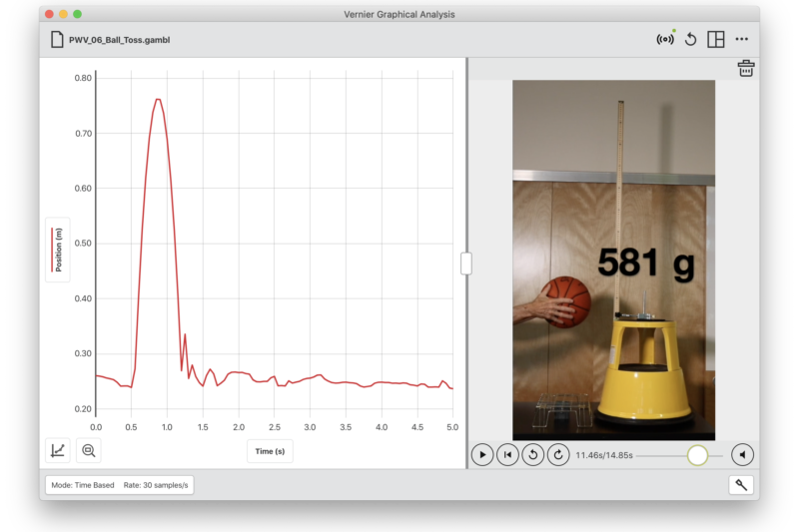Click the Vernier Graphical Analysis window title

pos(399,14)
